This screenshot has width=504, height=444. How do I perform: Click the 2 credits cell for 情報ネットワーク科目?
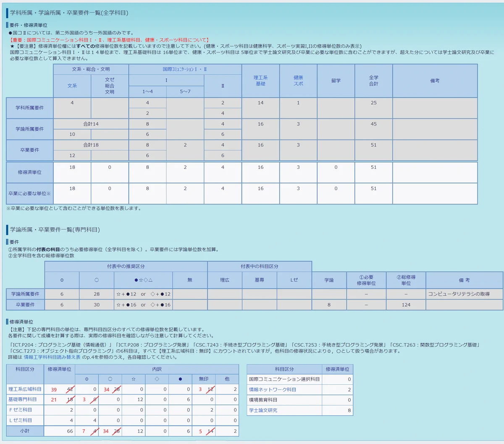[x=337, y=389]
